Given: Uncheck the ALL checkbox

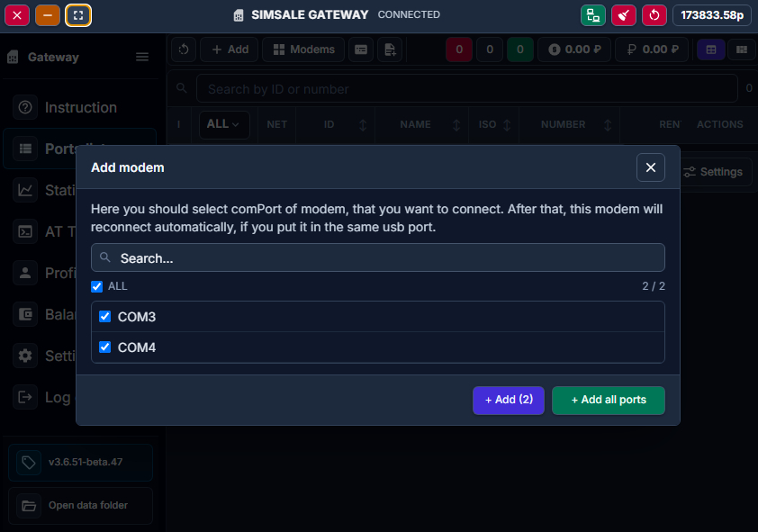Looking at the screenshot, I should (96, 286).
